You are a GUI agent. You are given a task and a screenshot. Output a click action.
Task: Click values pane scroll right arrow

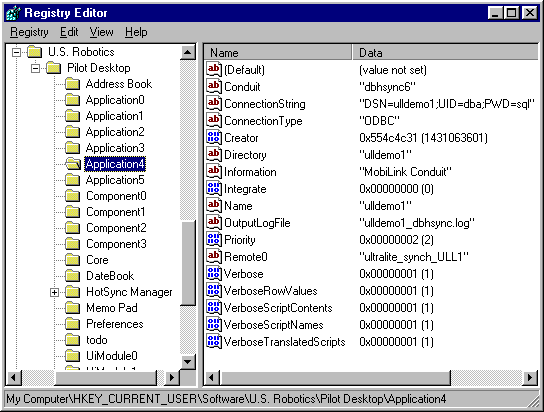(530, 377)
